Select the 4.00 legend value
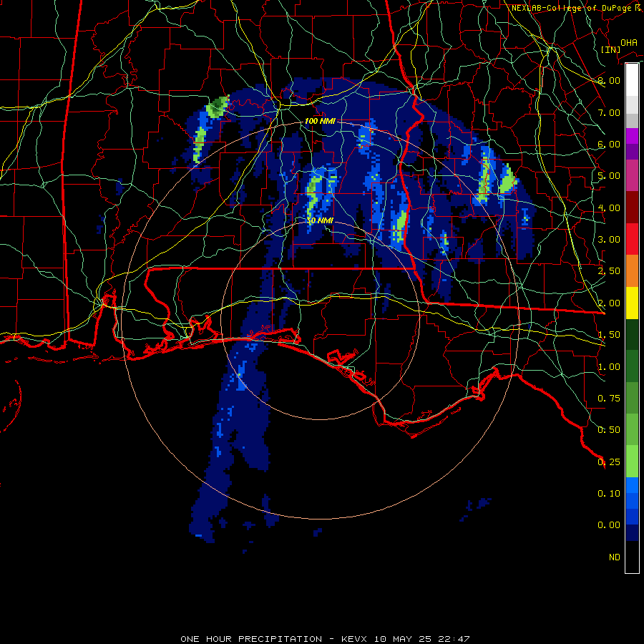 point(609,208)
